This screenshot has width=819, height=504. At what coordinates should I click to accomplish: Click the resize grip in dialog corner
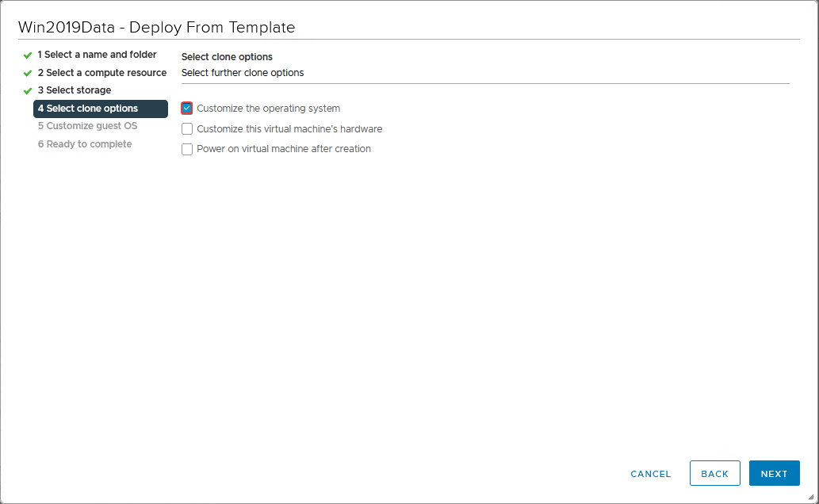click(x=810, y=496)
